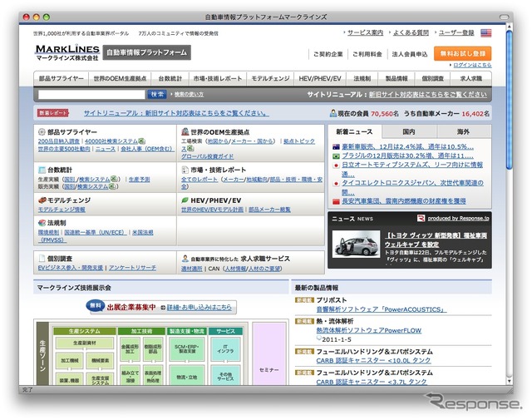Viewport: 532px width, 420px height.
Task: Click the 個別調査 page icon
Action: tap(42, 258)
